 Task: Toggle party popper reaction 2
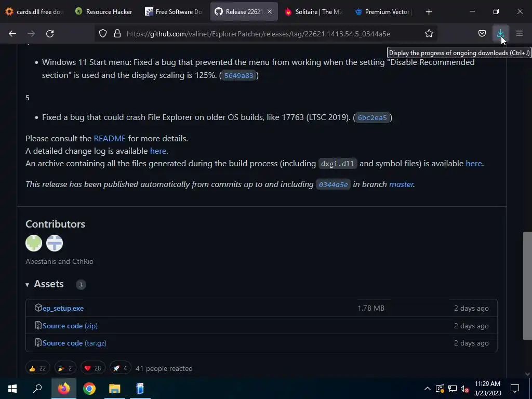click(x=65, y=368)
